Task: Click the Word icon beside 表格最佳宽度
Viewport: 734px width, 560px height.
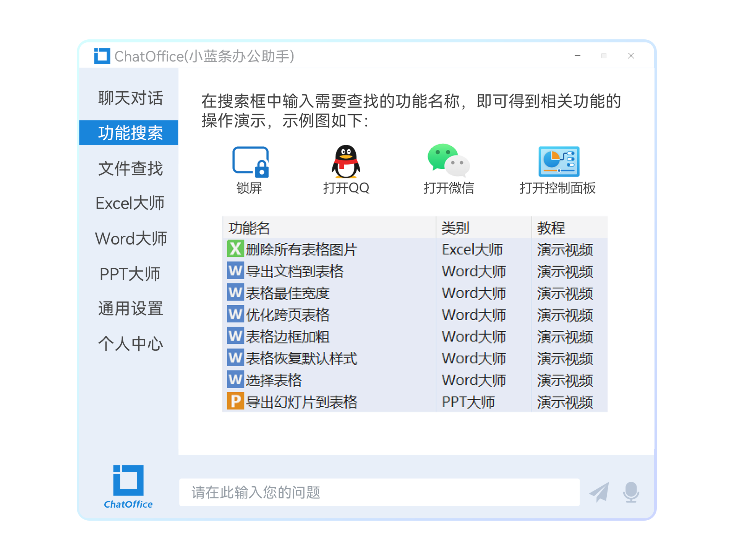Action: 235,293
